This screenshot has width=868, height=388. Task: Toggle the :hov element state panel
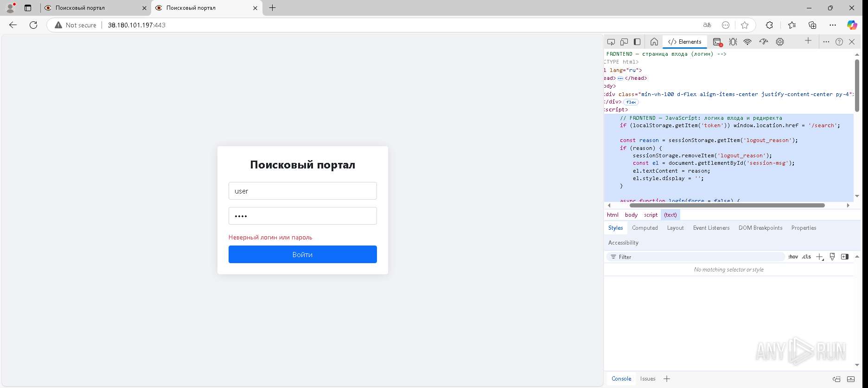793,257
